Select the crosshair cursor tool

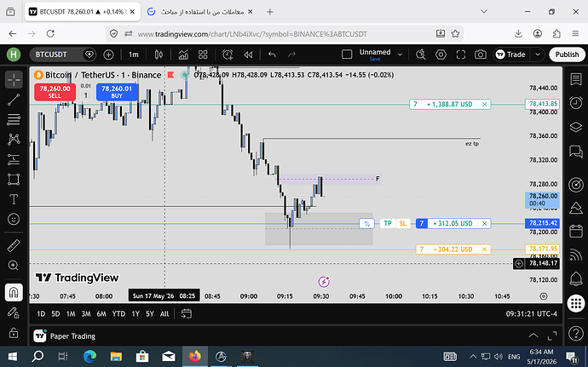click(14, 79)
